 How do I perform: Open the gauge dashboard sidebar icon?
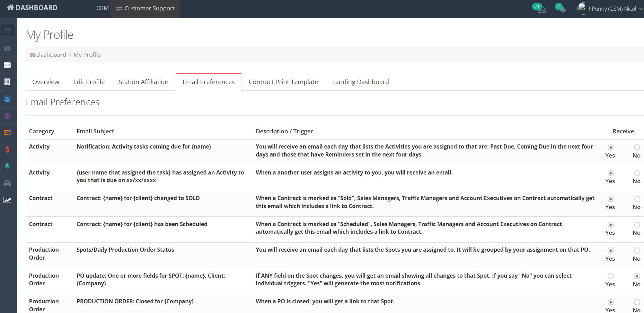pos(7,48)
